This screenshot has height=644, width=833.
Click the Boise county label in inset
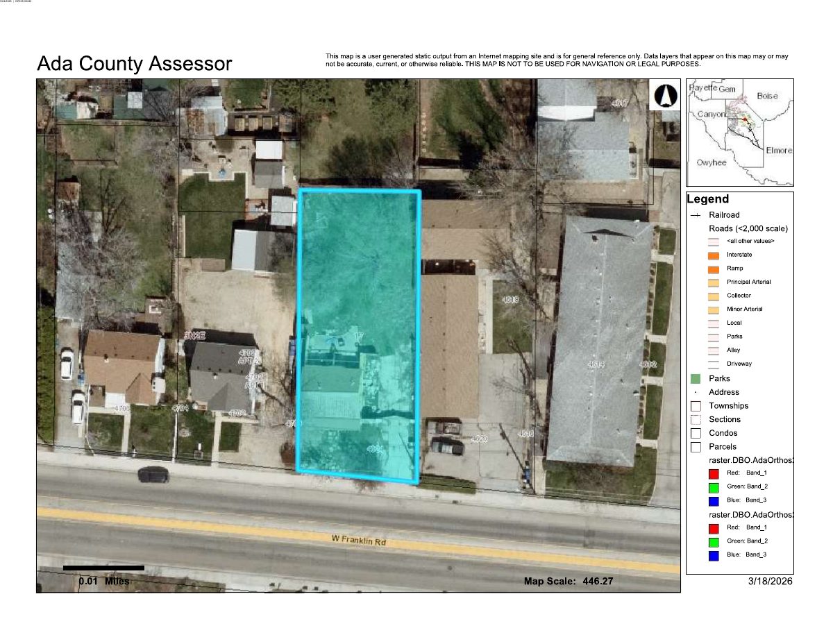point(767,96)
